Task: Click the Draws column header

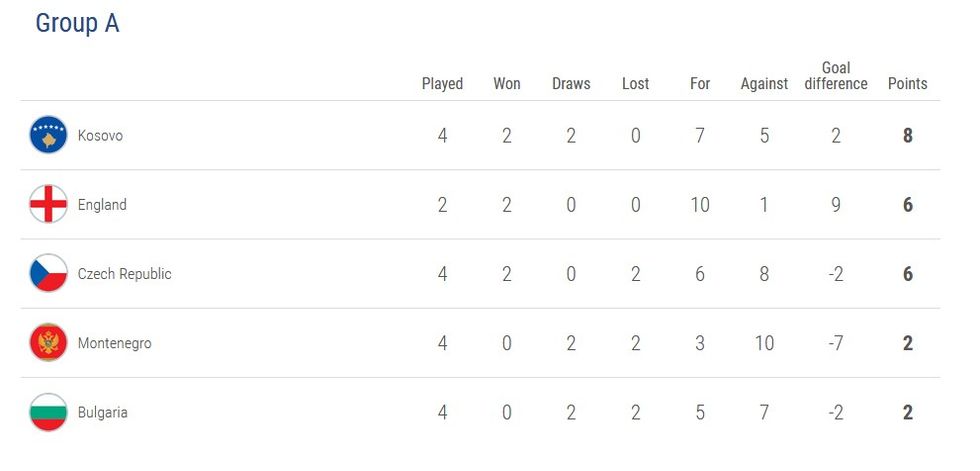Action: click(x=571, y=84)
